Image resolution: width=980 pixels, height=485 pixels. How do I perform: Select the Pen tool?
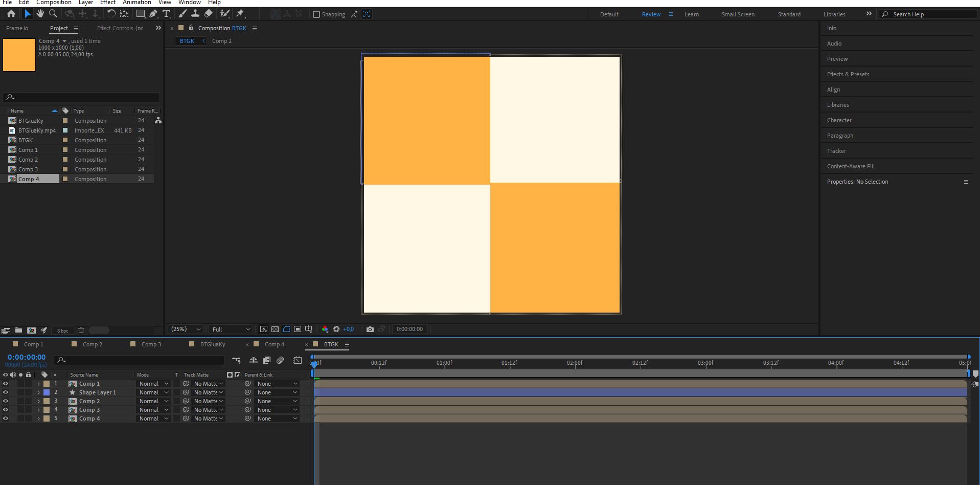tap(153, 14)
